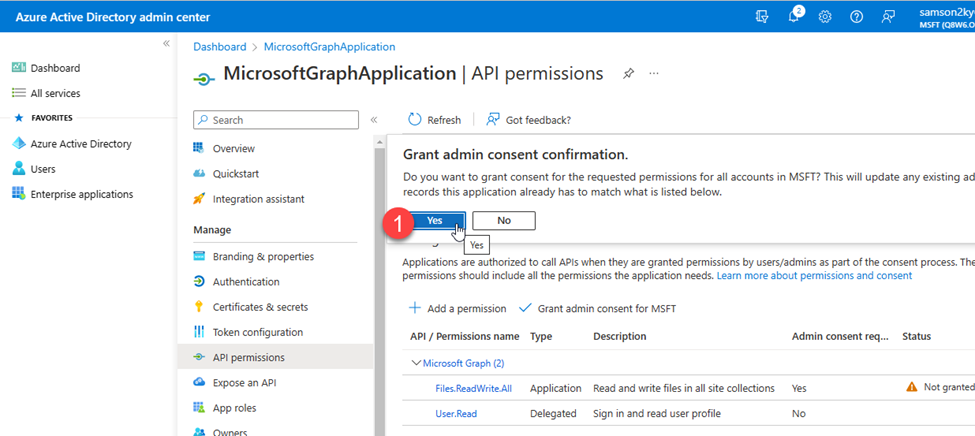This screenshot has width=975, height=436.
Task: Open the samson2ky account menu
Action: pos(946,17)
